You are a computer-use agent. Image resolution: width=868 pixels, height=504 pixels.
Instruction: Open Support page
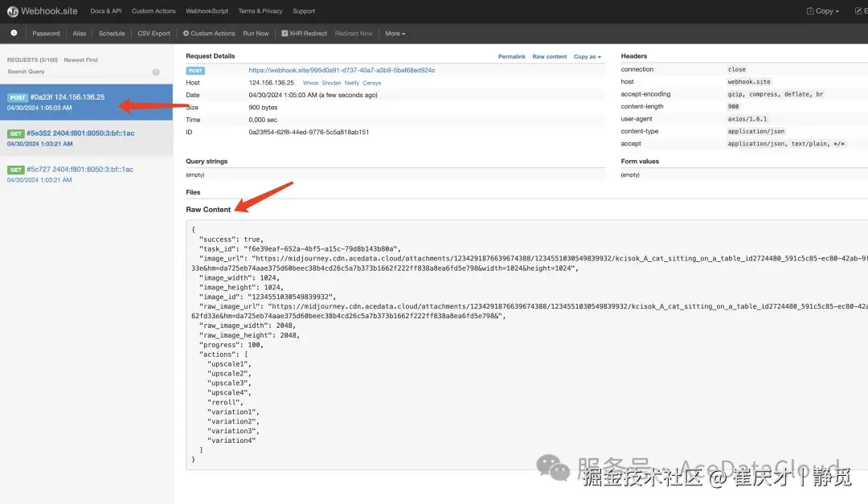point(303,11)
